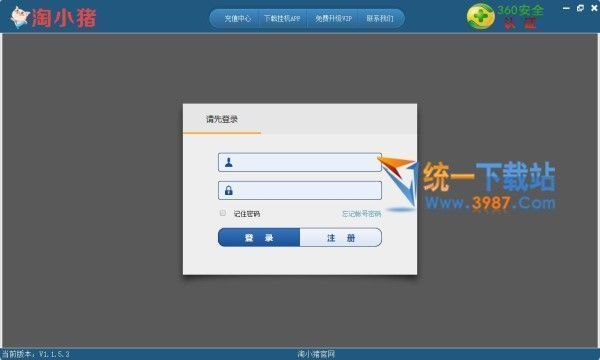Focus the password input field
Screen dimensions: 600x360
pos(300,190)
